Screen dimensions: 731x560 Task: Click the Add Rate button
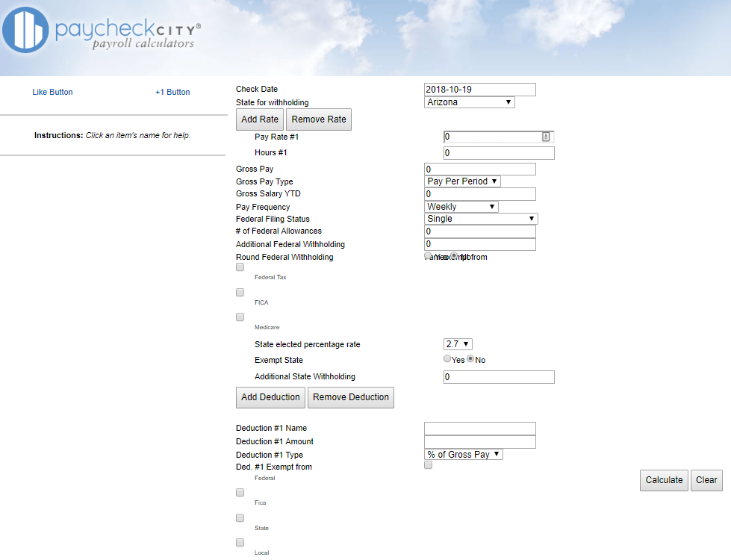(x=259, y=119)
